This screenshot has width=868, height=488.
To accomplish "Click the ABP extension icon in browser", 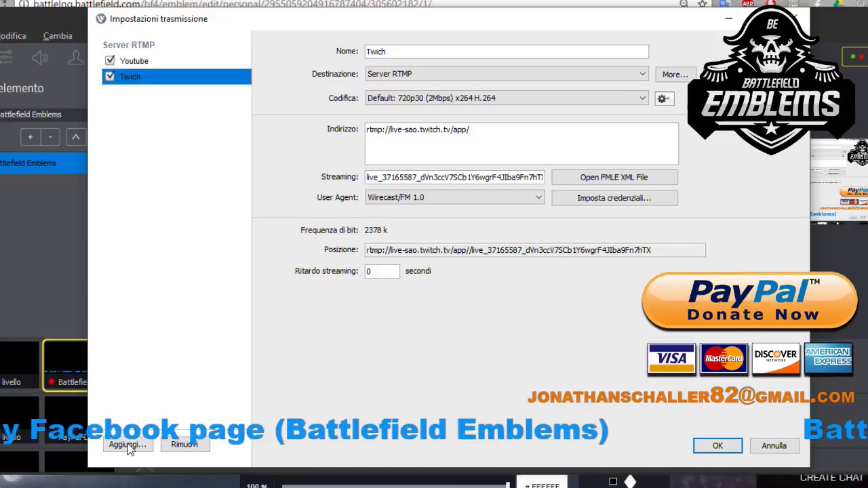I will 747,4.
